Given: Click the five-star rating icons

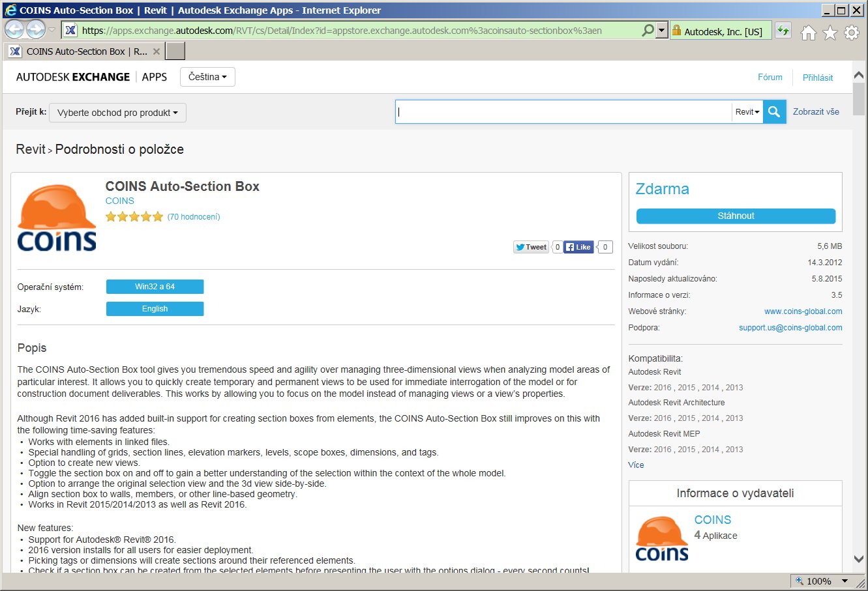Looking at the screenshot, I should pos(134,217).
